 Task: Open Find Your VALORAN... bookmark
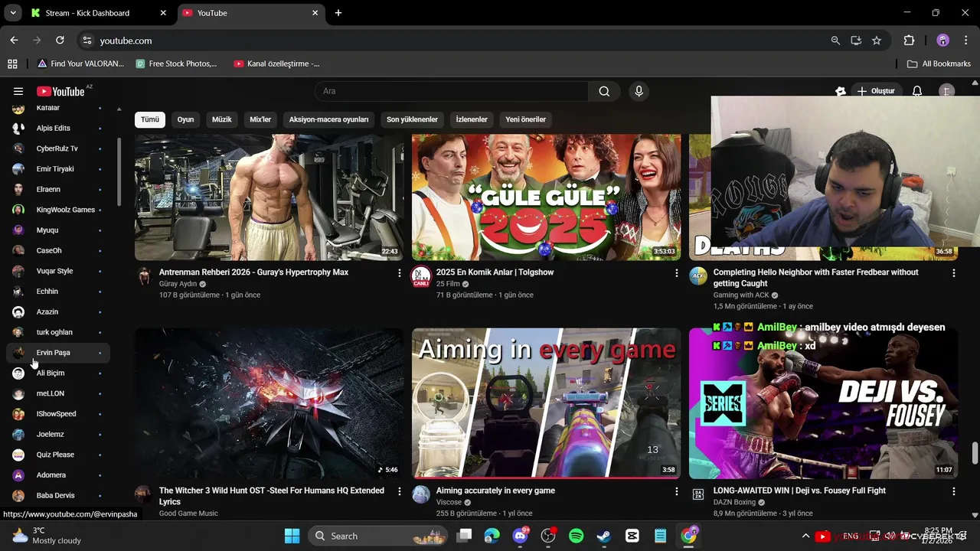click(x=80, y=64)
